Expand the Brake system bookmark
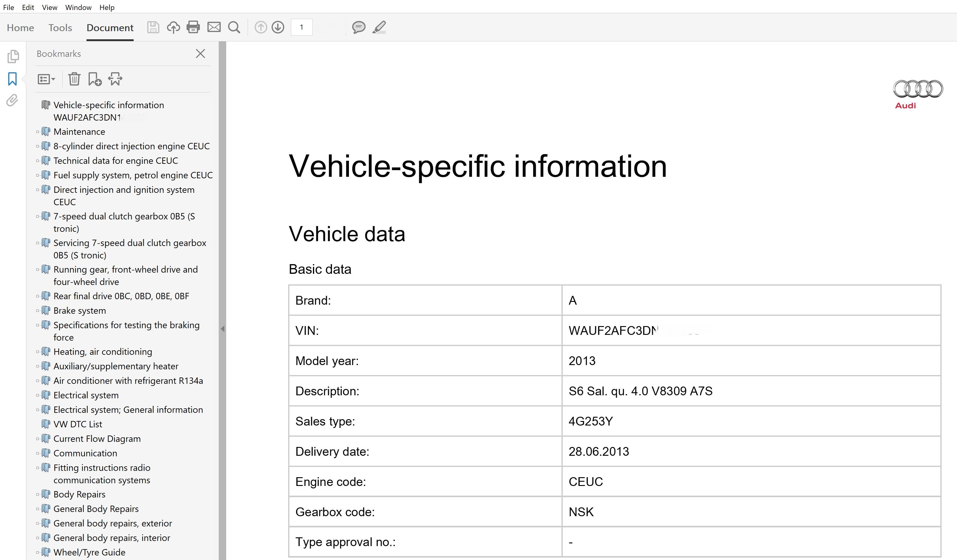The width and height of the screenshot is (957, 560). tap(37, 311)
